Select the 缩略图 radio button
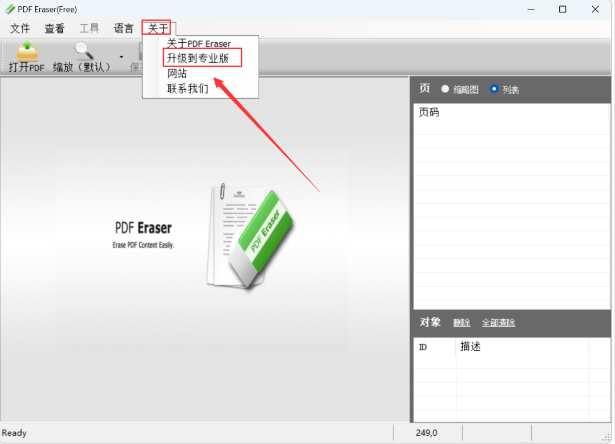The image size is (615, 444). click(445, 89)
